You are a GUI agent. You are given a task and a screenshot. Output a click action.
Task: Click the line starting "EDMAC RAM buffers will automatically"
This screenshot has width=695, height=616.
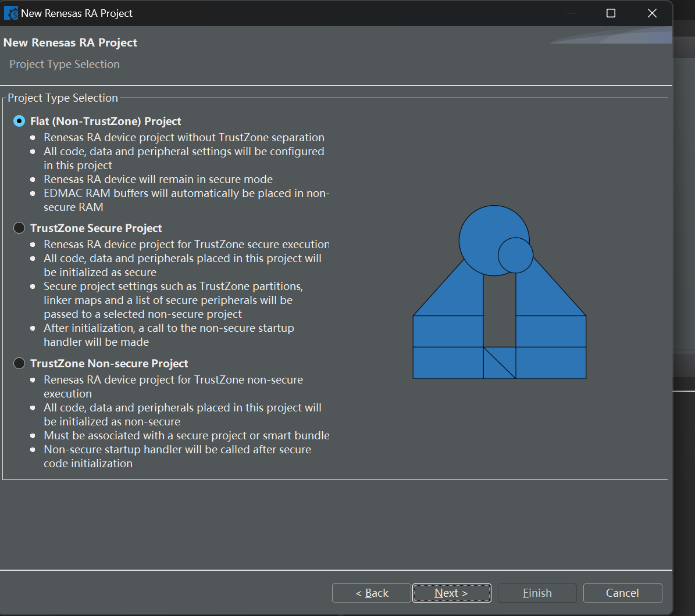pyautogui.click(x=187, y=193)
